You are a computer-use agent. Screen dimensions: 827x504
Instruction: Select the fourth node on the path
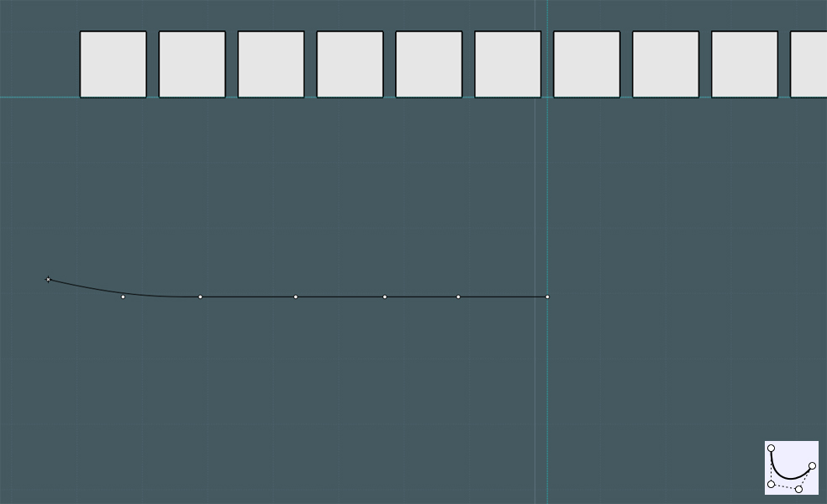295,297
